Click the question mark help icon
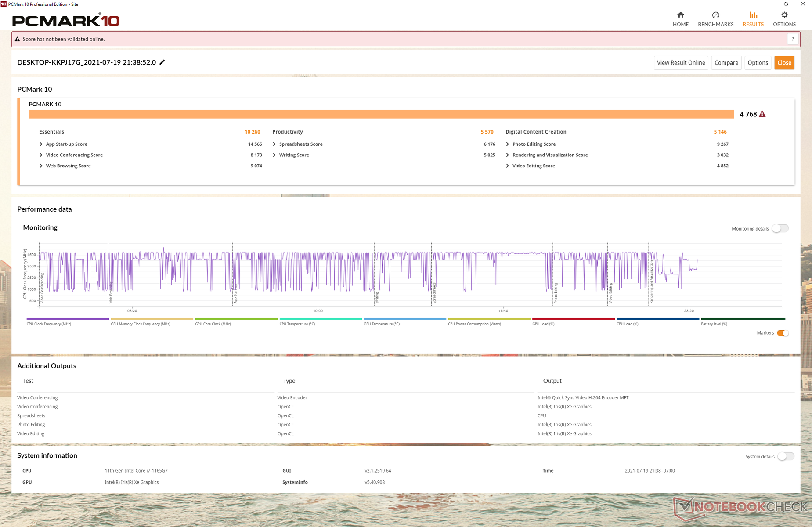Image resolution: width=812 pixels, height=527 pixels. pyautogui.click(x=793, y=39)
